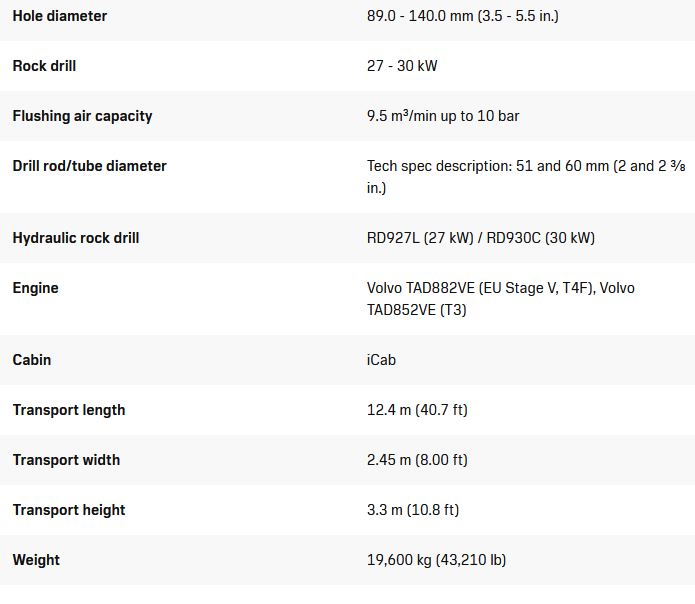Select the 2.45 m width value
Screen dimensions: 695x604
tap(417, 460)
